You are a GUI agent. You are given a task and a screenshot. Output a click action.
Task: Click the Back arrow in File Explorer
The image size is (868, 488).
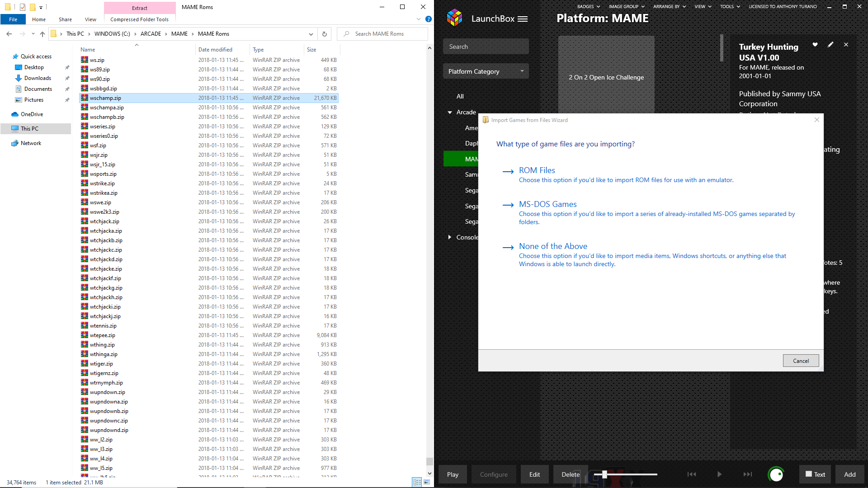coord(9,34)
